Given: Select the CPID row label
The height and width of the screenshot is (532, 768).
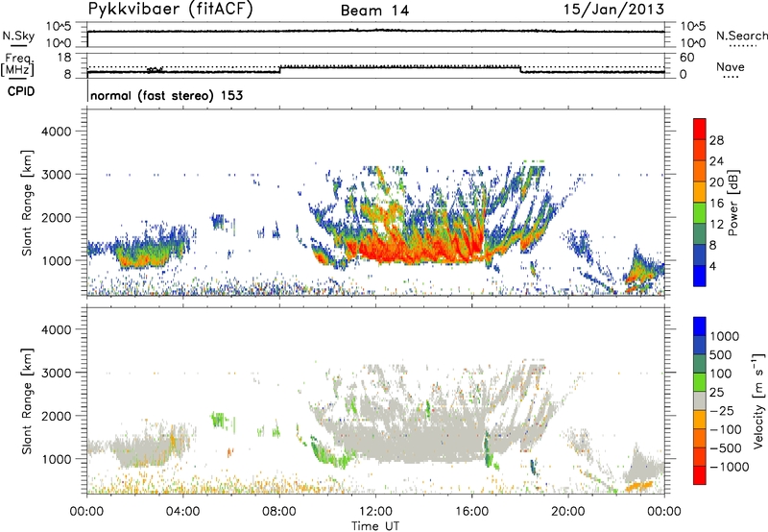Looking at the screenshot, I should pos(21,91).
